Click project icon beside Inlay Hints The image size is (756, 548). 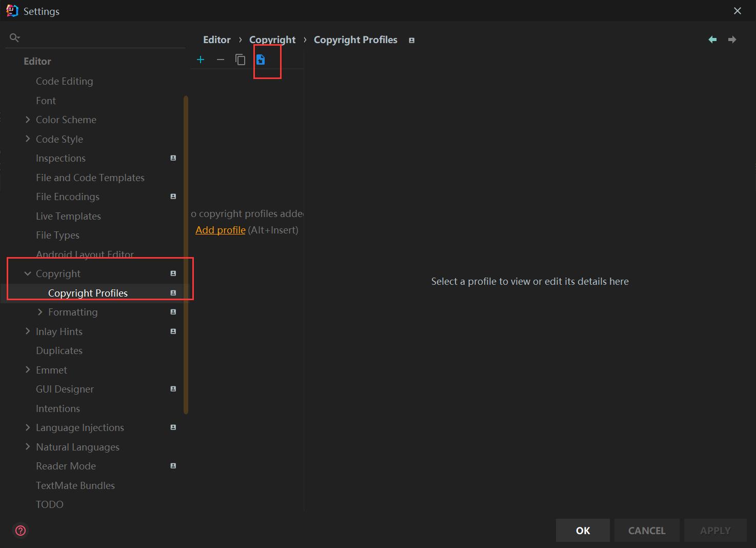pyautogui.click(x=173, y=331)
